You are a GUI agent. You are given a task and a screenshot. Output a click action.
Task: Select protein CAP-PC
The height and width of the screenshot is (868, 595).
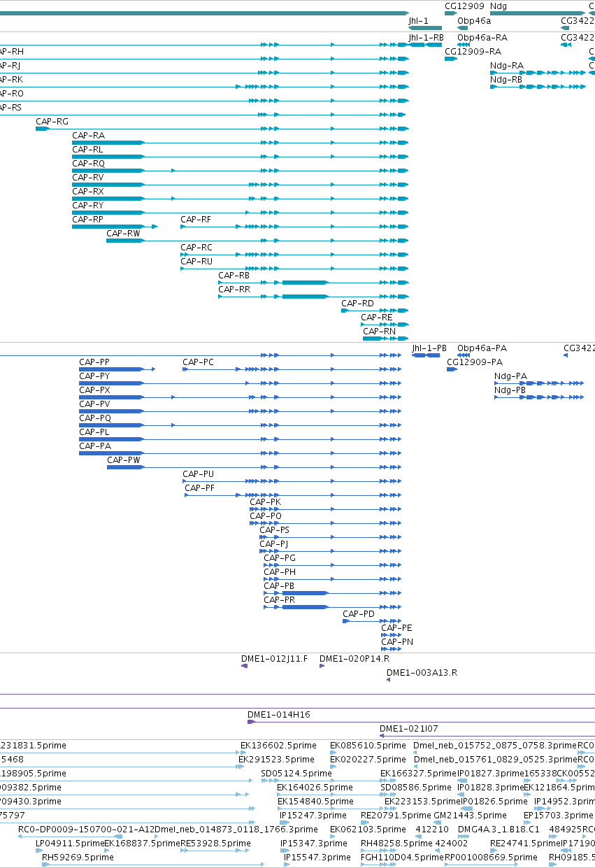tap(199, 362)
